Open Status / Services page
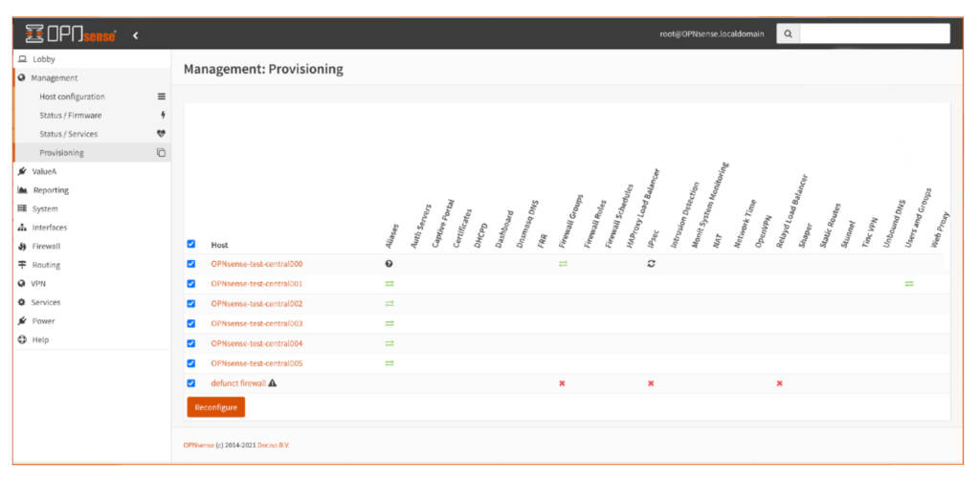 pyautogui.click(x=68, y=134)
